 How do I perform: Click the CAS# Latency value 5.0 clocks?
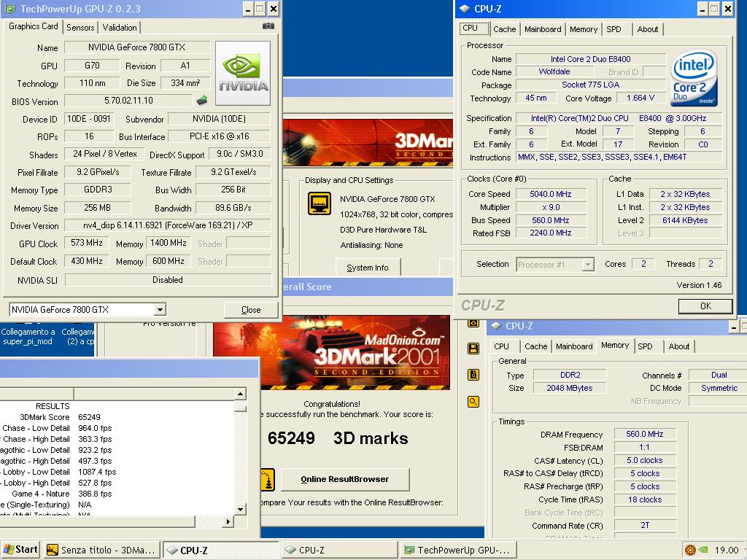tap(645, 460)
